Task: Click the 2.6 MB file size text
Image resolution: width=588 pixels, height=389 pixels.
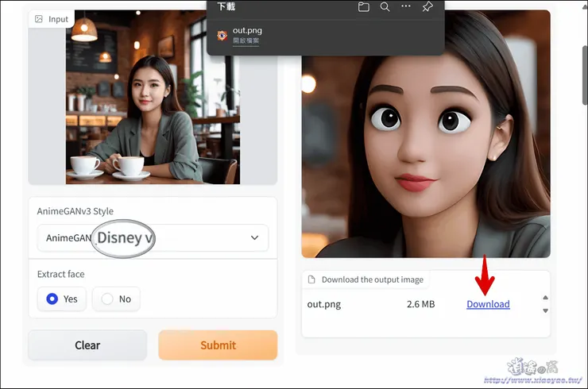Action: click(421, 304)
